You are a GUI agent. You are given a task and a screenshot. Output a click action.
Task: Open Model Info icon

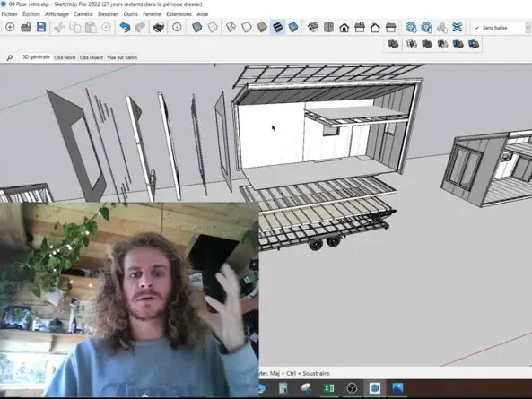[x=177, y=27]
